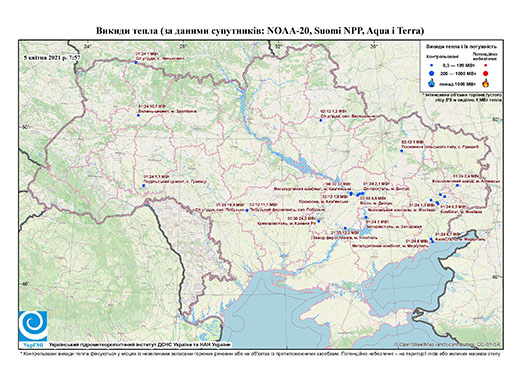The width and height of the screenshot is (520, 368).
Task: Click the blue flame icon in legend
Action: point(432,83)
